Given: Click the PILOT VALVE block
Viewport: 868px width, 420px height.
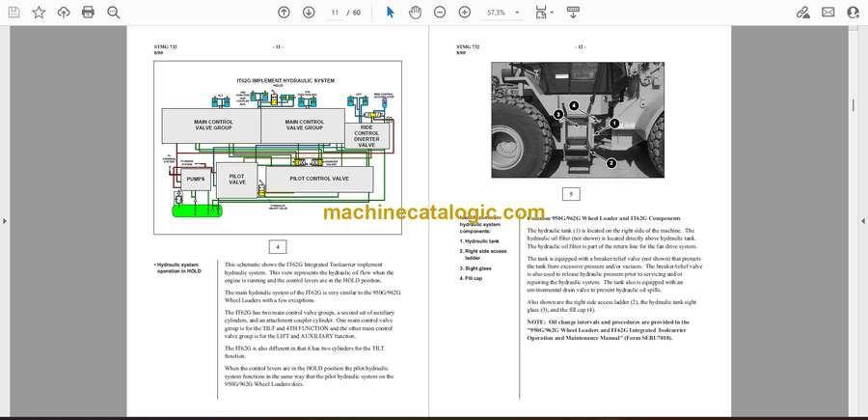Looking at the screenshot, I should tap(237, 179).
